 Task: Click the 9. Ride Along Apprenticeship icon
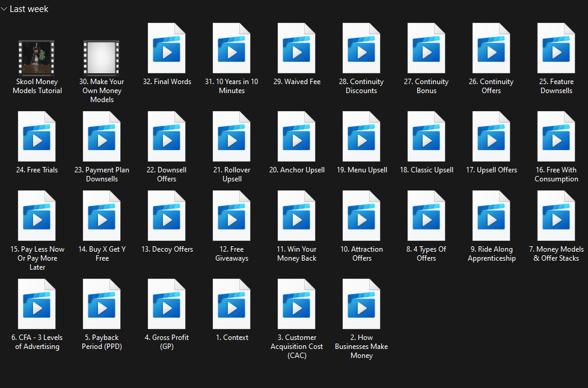pyautogui.click(x=491, y=216)
